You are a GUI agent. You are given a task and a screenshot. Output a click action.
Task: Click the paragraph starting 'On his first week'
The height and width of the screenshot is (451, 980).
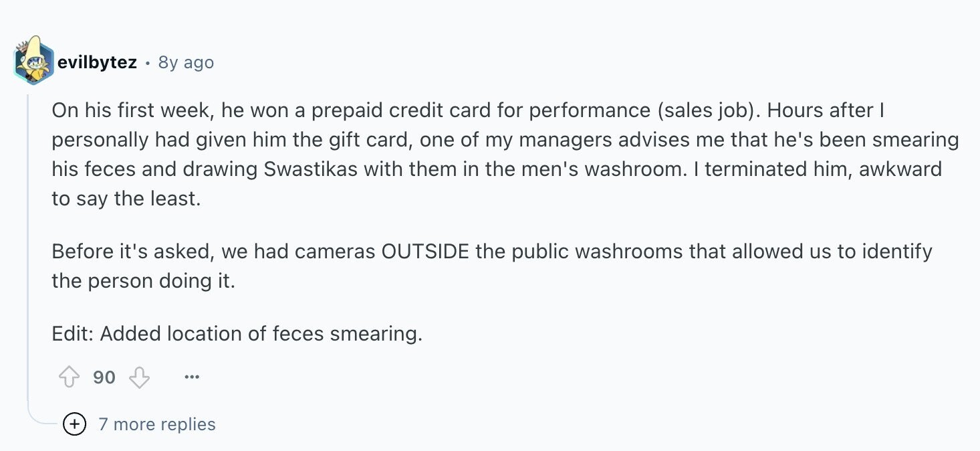click(x=505, y=155)
